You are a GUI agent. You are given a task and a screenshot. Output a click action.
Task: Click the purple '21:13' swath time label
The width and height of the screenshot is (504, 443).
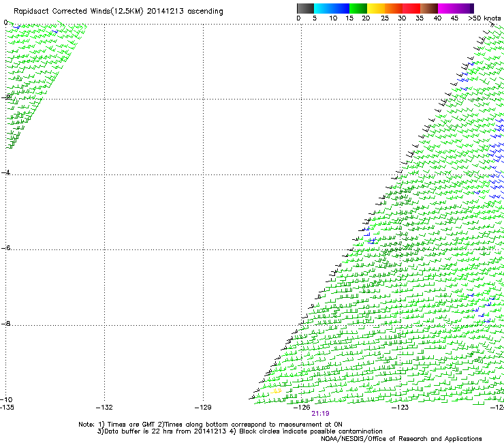click(320, 414)
